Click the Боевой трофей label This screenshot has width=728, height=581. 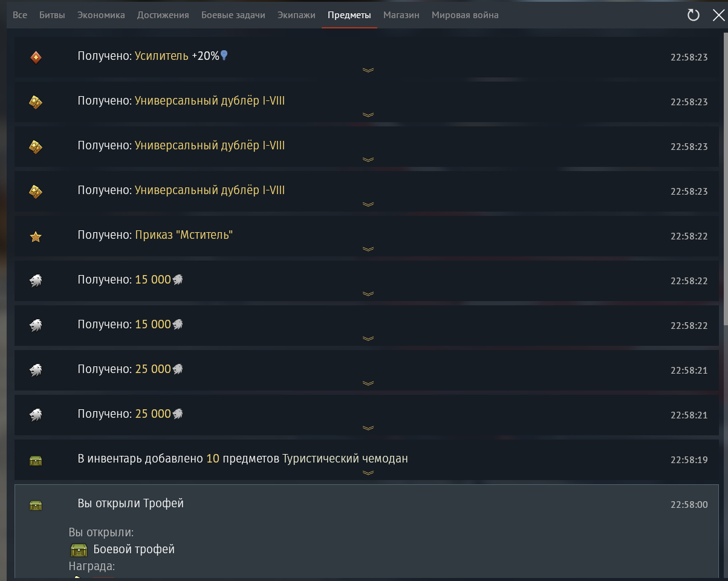(x=134, y=550)
